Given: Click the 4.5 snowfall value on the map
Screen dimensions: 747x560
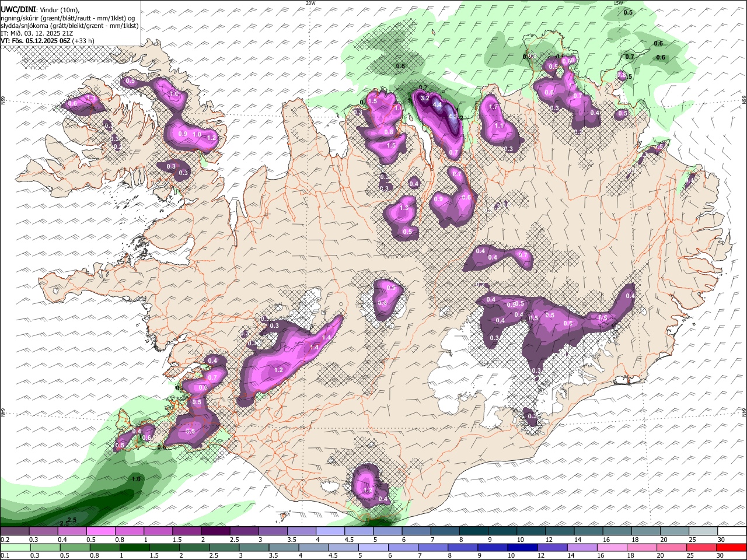Looking at the screenshot, I should (453, 115).
